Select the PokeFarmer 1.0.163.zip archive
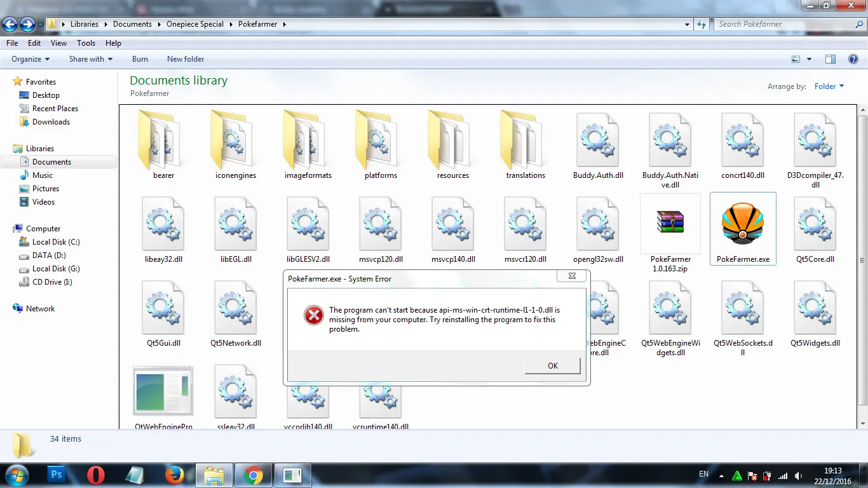The image size is (868, 488). tap(670, 234)
